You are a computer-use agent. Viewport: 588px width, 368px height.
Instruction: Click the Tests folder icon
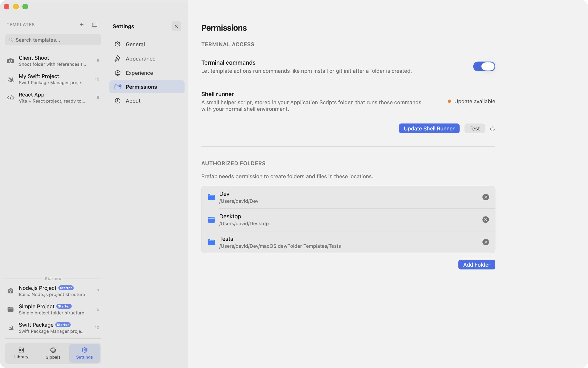[211, 242]
